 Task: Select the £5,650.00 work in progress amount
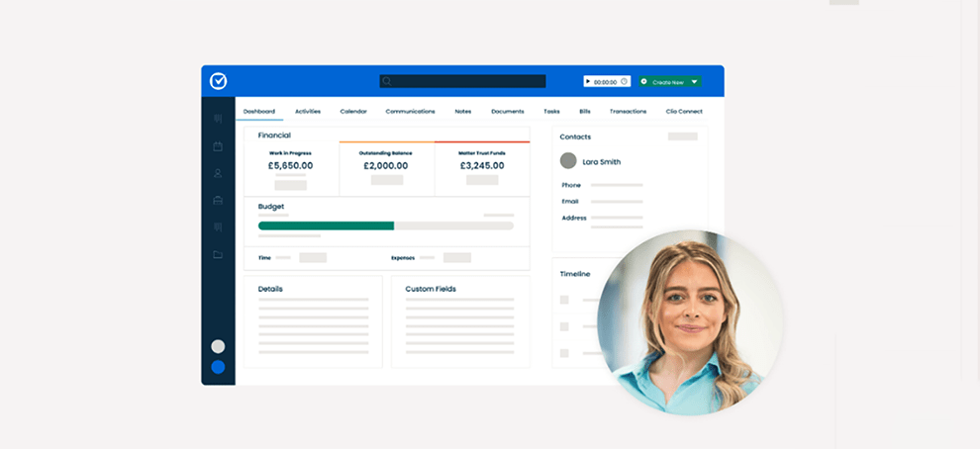click(x=291, y=166)
